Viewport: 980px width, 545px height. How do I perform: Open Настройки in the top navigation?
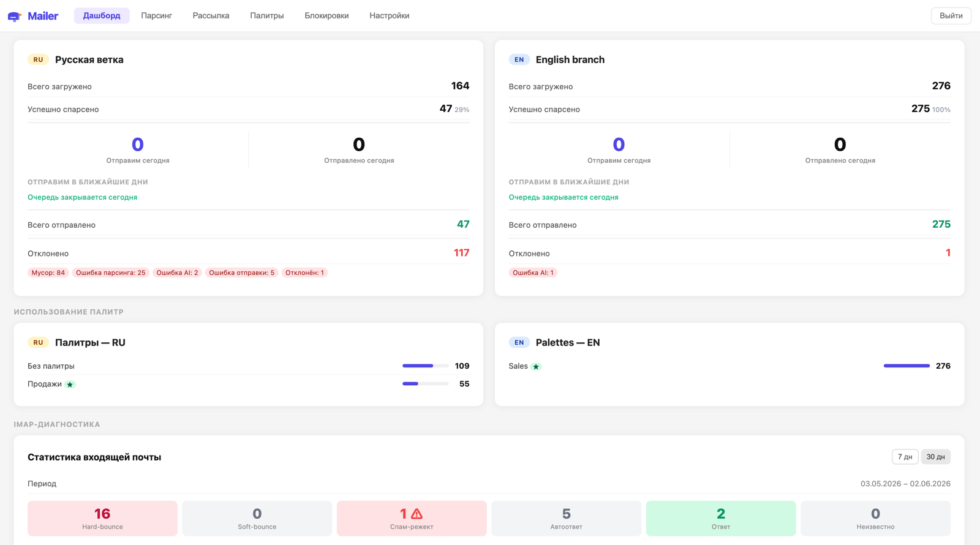pos(389,16)
